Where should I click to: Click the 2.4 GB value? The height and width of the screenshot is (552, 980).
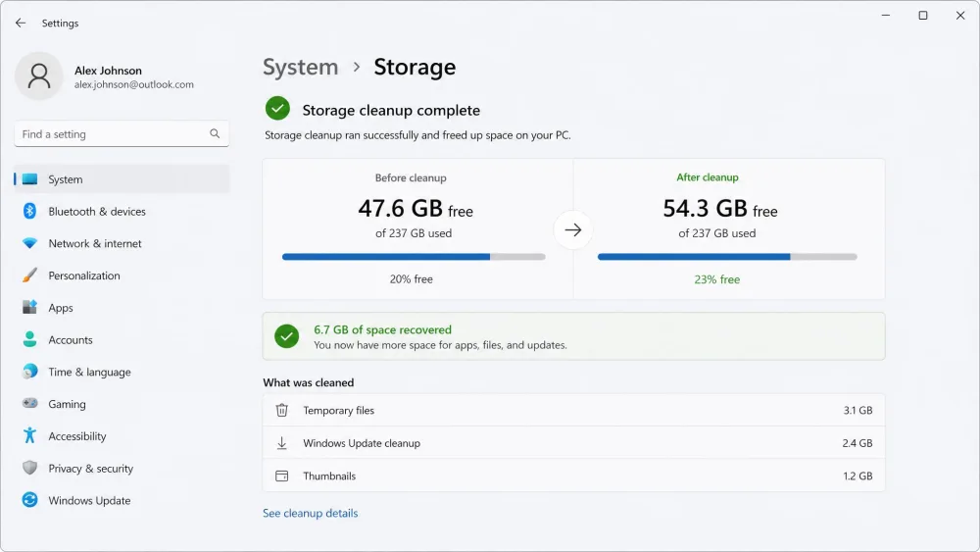click(x=857, y=442)
